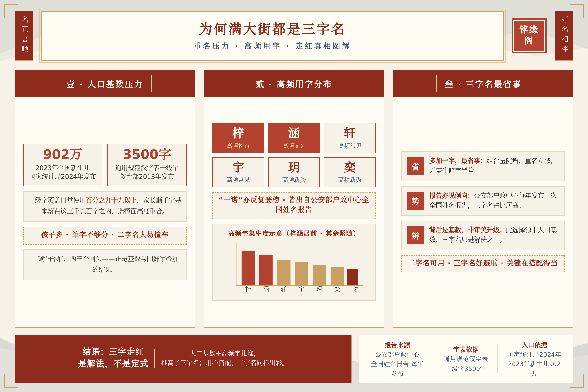This screenshot has width=588, height=392.
Task: Click the paragraph starting 一喊“子涵”
Action: point(105,265)
